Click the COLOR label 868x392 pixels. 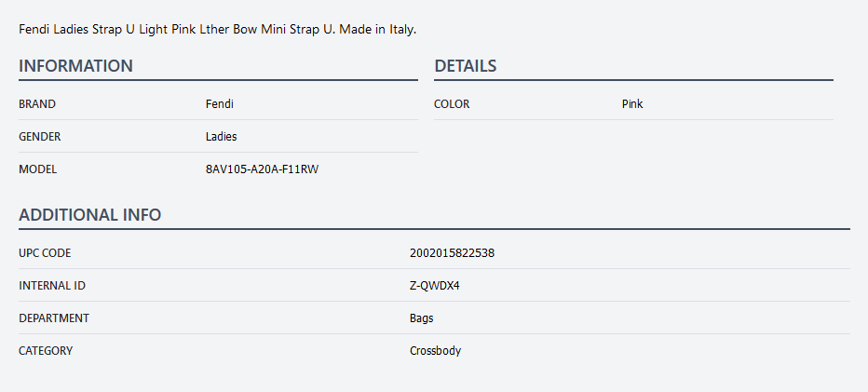tap(452, 104)
